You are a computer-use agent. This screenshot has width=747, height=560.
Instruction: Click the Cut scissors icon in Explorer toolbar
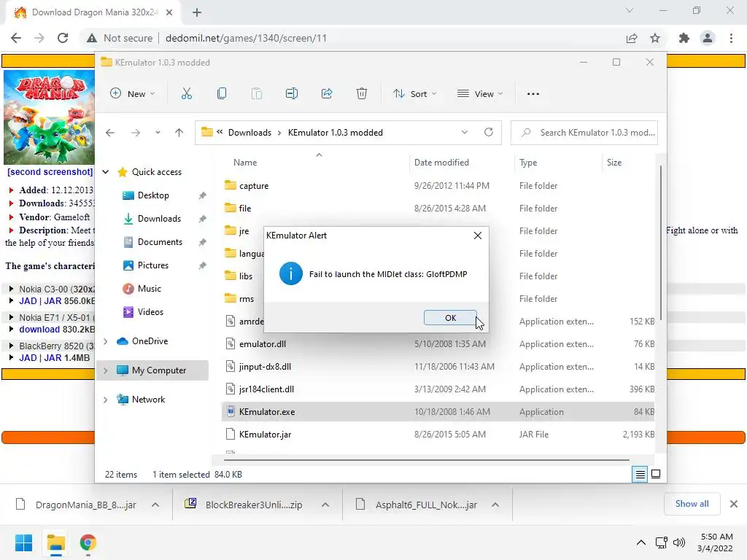point(186,94)
